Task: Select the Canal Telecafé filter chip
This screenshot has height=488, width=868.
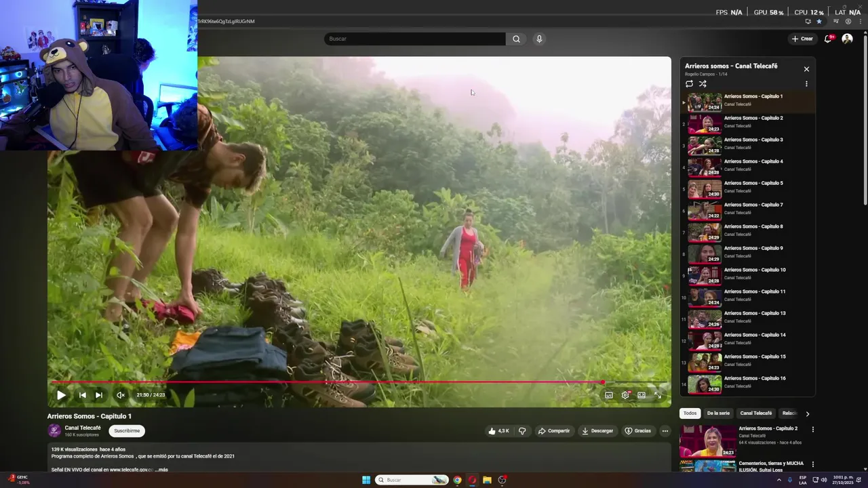Action: [x=756, y=413]
